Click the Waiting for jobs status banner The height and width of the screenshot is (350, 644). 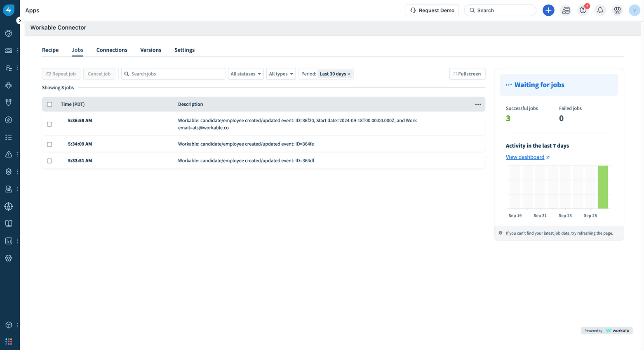(559, 85)
